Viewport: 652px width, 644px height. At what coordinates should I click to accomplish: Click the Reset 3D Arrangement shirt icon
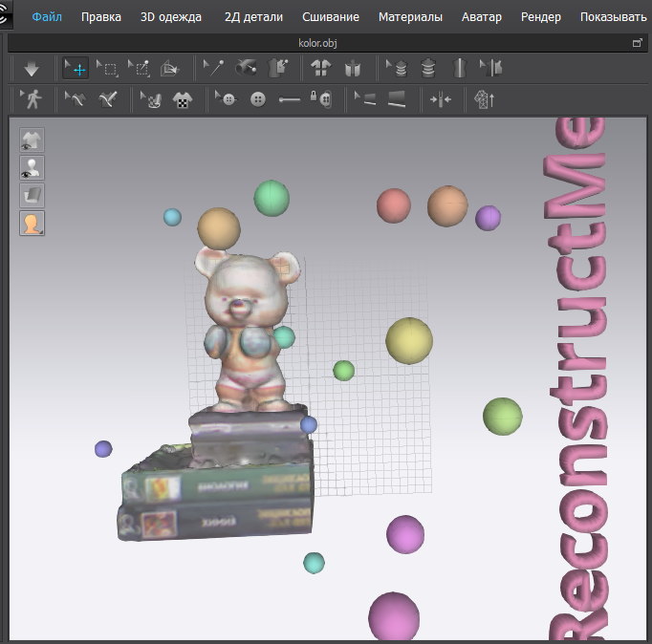tap(322, 68)
